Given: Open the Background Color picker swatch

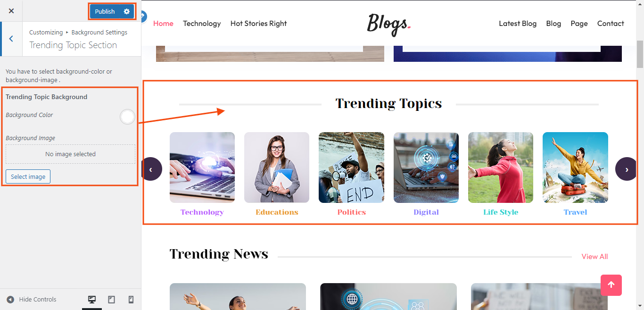Looking at the screenshot, I should coord(127,117).
